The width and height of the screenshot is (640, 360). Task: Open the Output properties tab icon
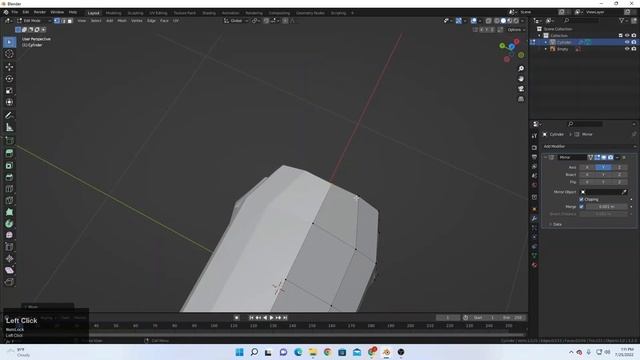click(534, 157)
